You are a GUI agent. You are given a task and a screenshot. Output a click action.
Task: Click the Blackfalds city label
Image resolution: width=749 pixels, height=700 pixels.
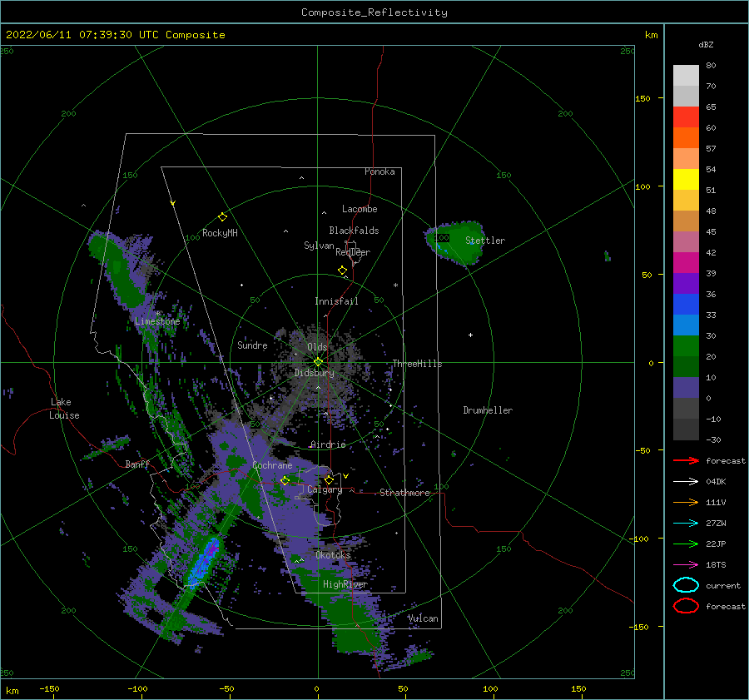pos(354,231)
